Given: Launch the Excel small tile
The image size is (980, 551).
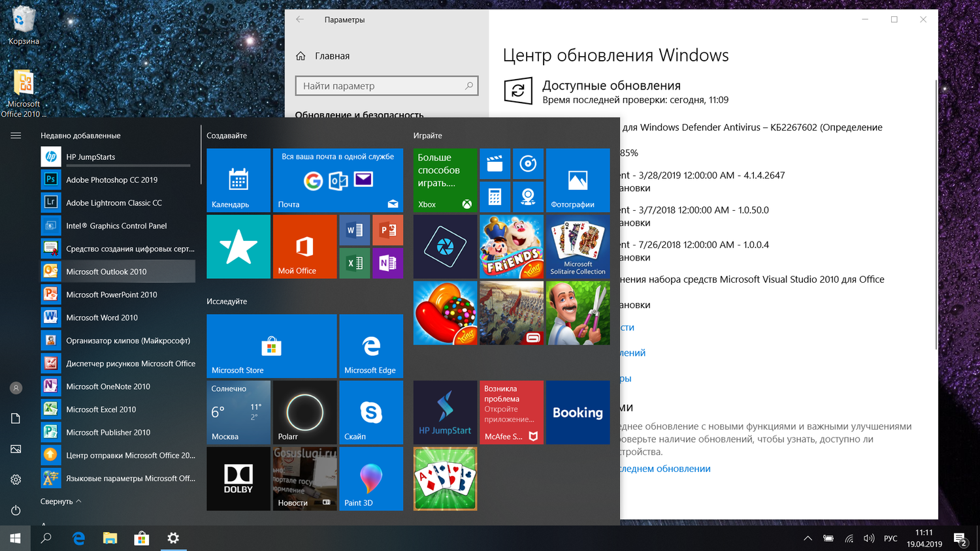Looking at the screenshot, I should point(355,263).
